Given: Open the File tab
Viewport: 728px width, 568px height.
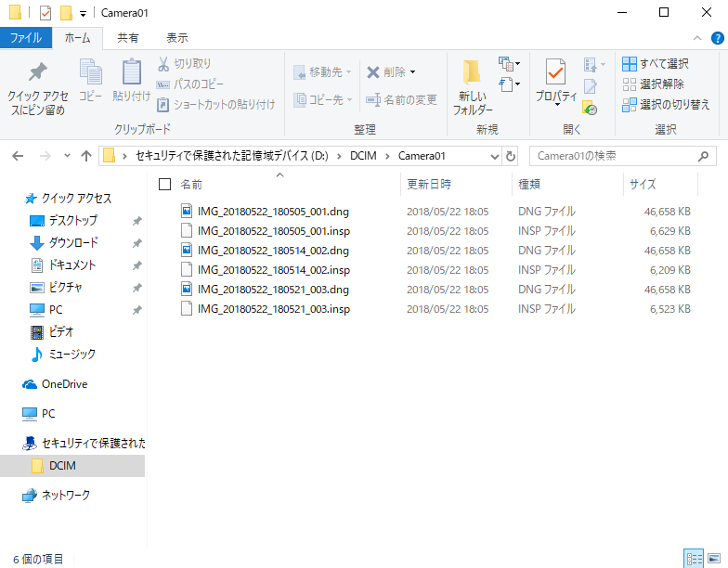Looking at the screenshot, I should click(25, 38).
